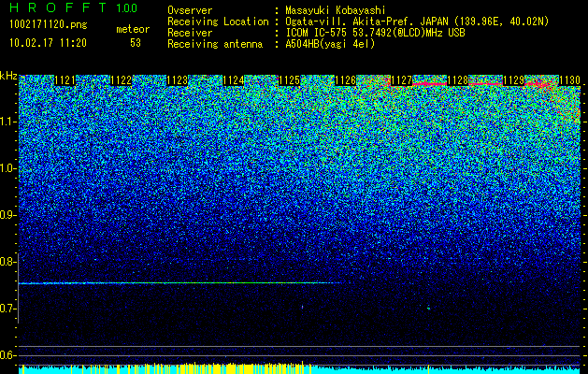Click the 1124 time marker
The image size is (588, 374).
(x=234, y=80)
